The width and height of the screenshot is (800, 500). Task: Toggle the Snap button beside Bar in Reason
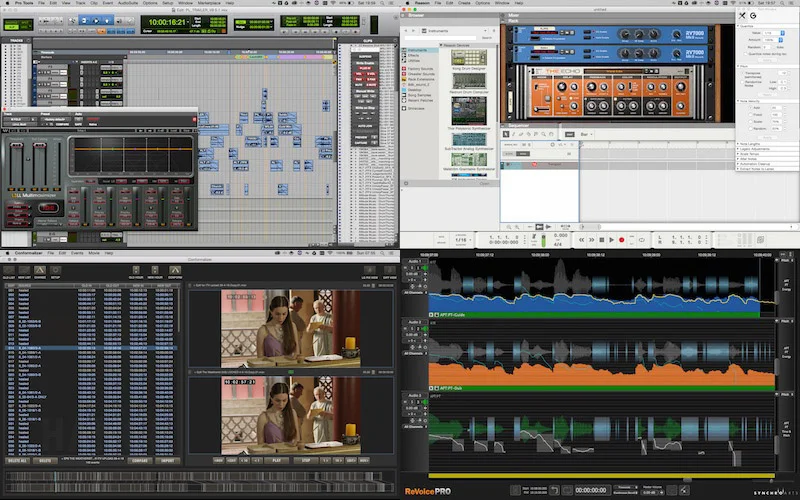[x=569, y=134]
